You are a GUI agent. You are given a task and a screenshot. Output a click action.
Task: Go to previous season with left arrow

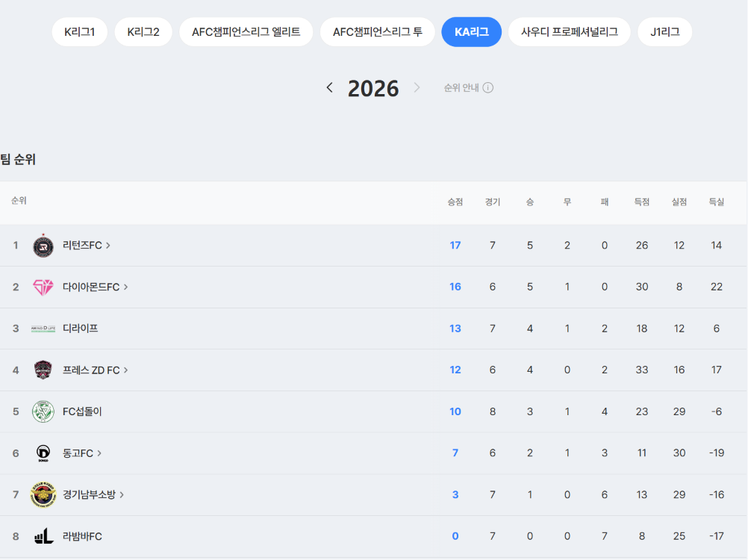point(330,88)
